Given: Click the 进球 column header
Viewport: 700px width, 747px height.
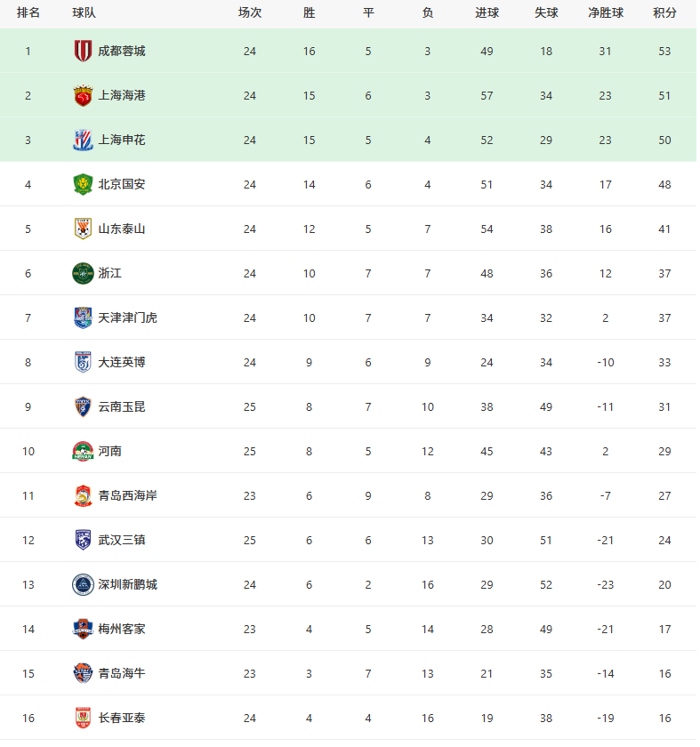Looking at the screenshot, I should click(487, 12).
